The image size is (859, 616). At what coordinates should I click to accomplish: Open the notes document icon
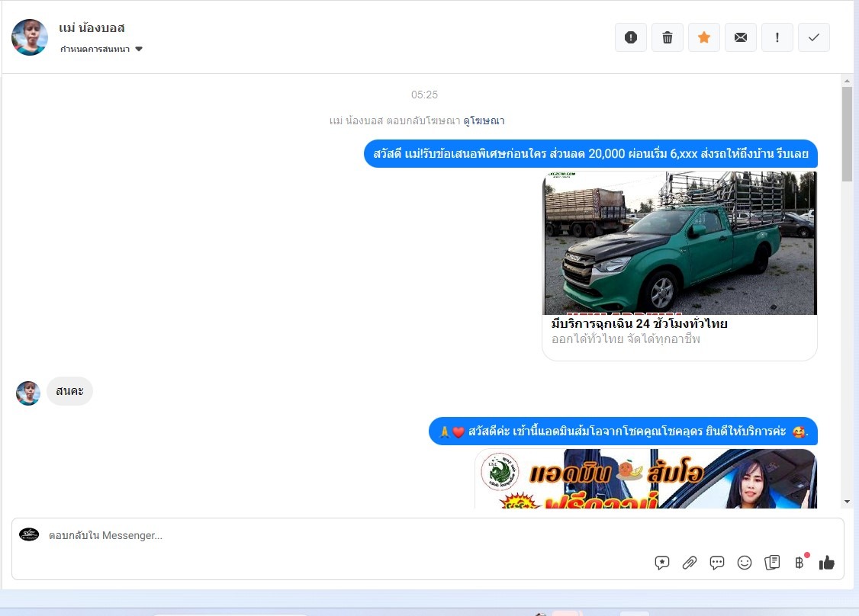click(772, 563)
